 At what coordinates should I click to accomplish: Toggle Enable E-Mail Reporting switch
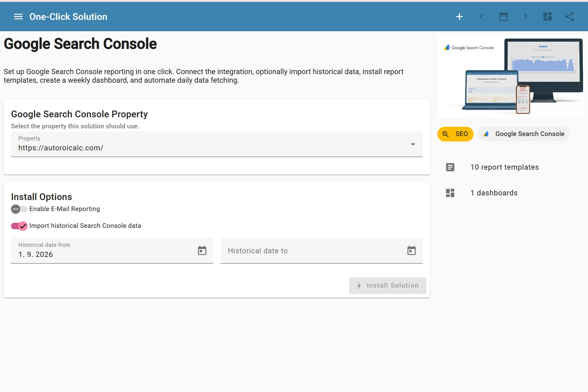tap(19, 209)
